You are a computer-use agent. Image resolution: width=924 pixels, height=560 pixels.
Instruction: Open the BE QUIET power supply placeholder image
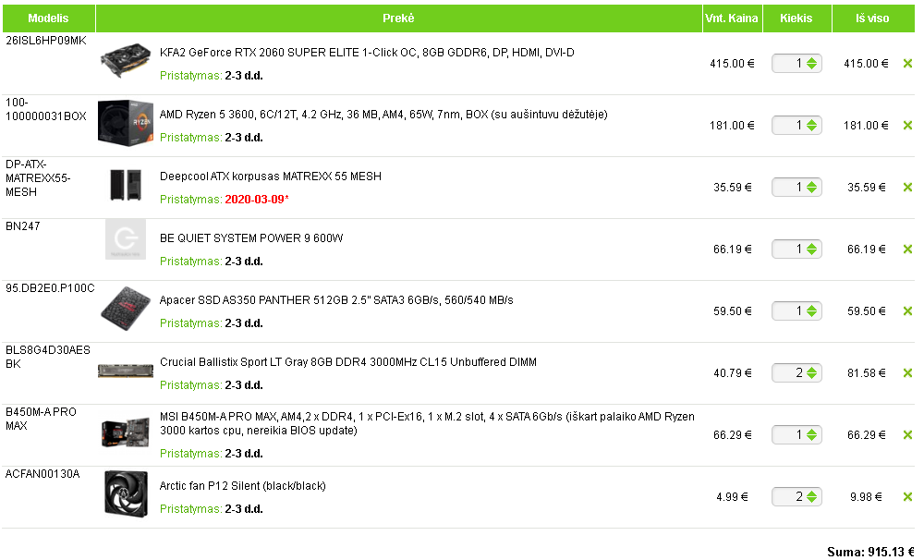(126, 239)
